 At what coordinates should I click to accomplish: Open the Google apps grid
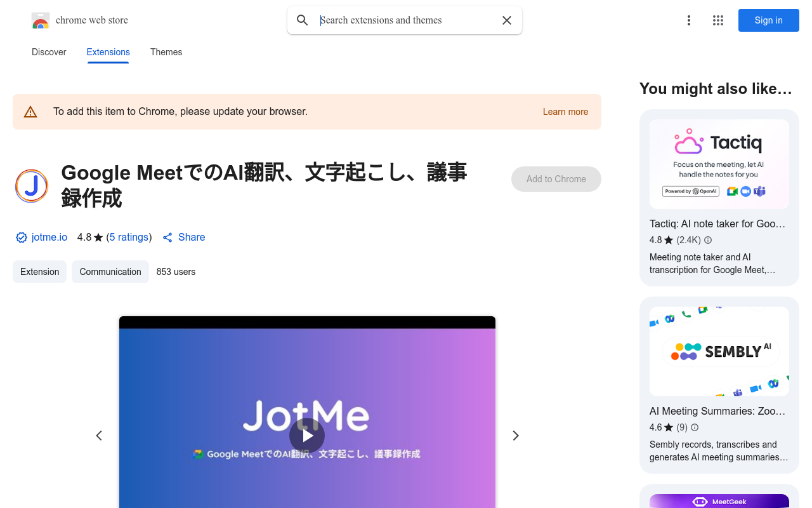(x=718, y=20)
